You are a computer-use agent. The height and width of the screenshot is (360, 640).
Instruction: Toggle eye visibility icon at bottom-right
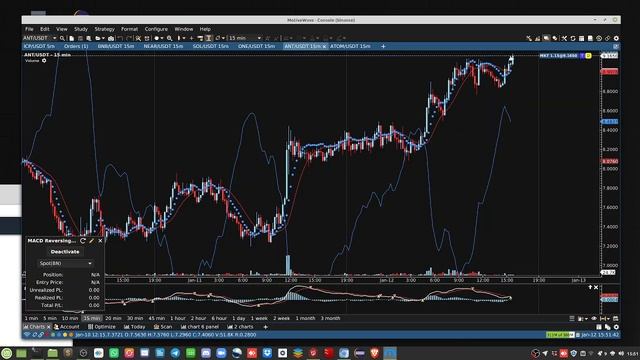pos(594,318)
